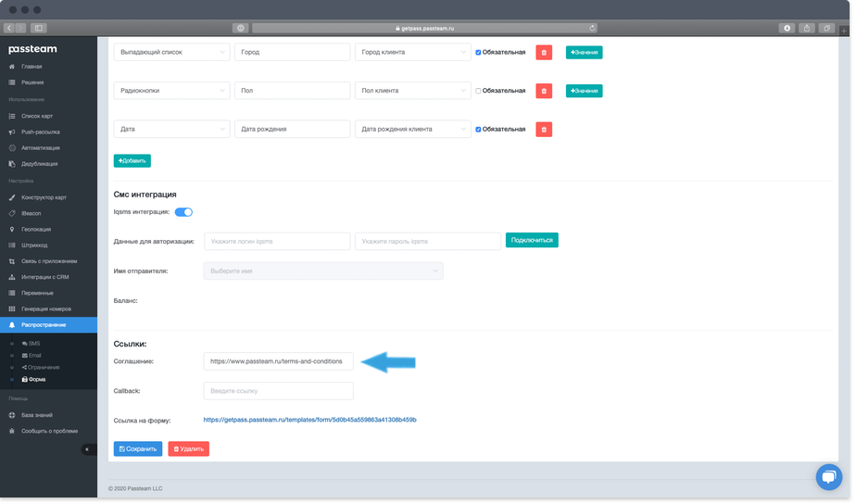Viewport: 857px width, 504px height.
Task: Click the Сообщить о проблеме bug icon
Action: (12, 432)
